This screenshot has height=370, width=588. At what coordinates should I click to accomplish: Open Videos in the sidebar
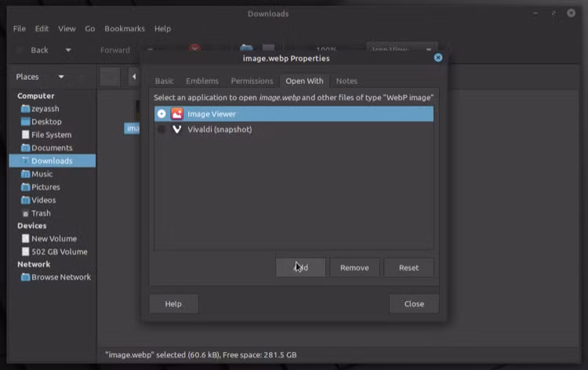(x=43, y=200)
